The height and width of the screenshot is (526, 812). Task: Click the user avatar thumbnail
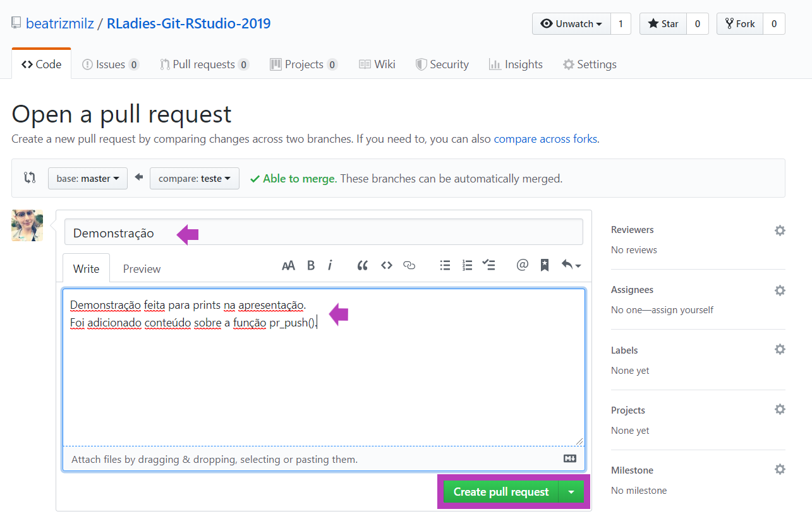point(27,225)
